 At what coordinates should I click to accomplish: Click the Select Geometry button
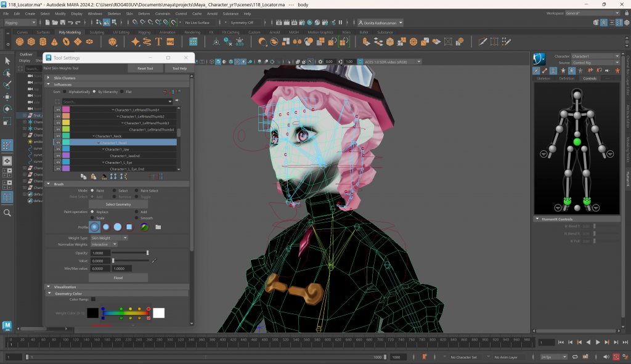118,204
